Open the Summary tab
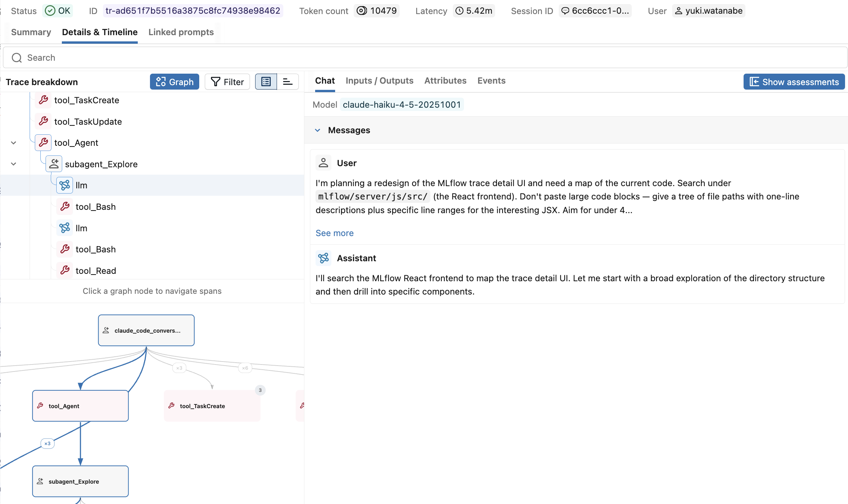This screenshot has width=848, height=504. click(31, 32)
